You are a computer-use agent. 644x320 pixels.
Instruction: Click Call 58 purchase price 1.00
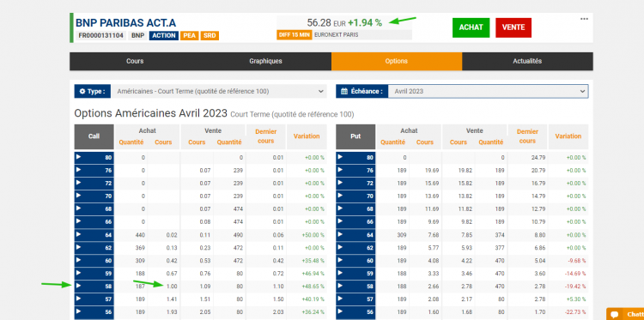pos(172,287)
